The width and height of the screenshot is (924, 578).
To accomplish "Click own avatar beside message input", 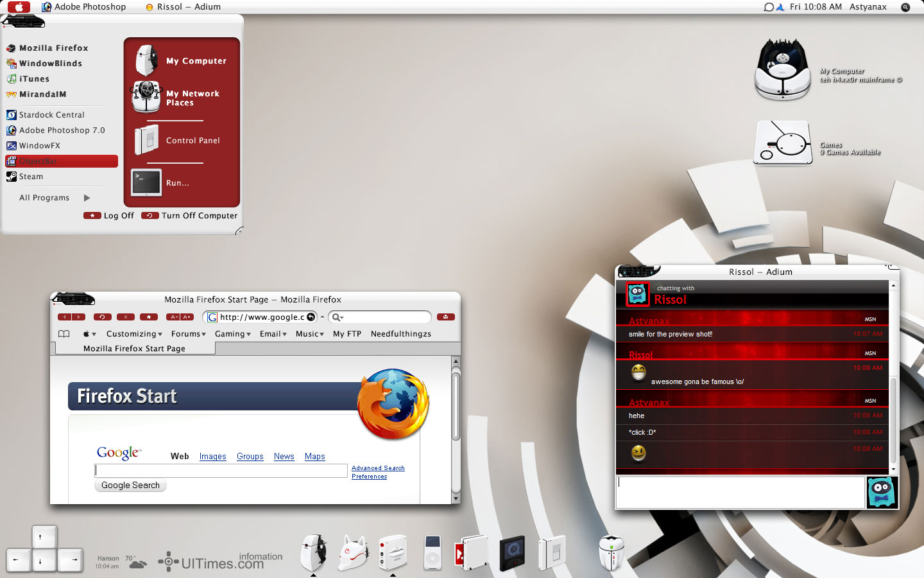I will click(x=882, y=493).
